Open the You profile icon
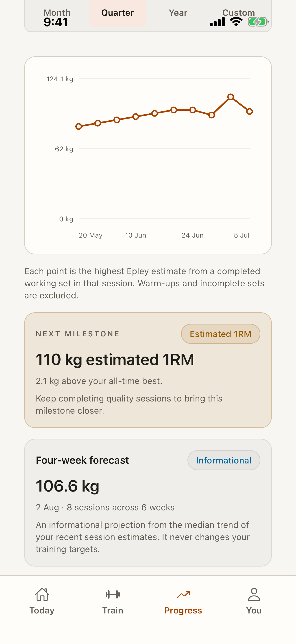The height and width of the screenshot is (644, 296). pos(254,594)
